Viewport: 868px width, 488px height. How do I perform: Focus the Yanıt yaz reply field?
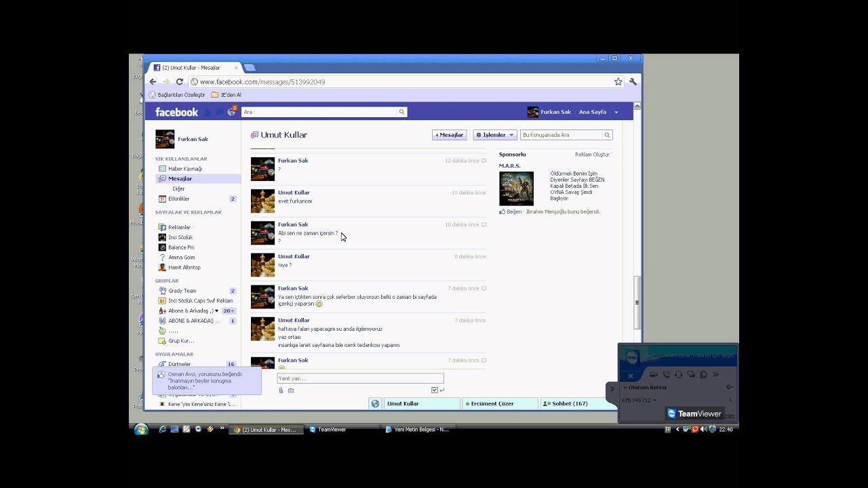click(x=360, y=379)
